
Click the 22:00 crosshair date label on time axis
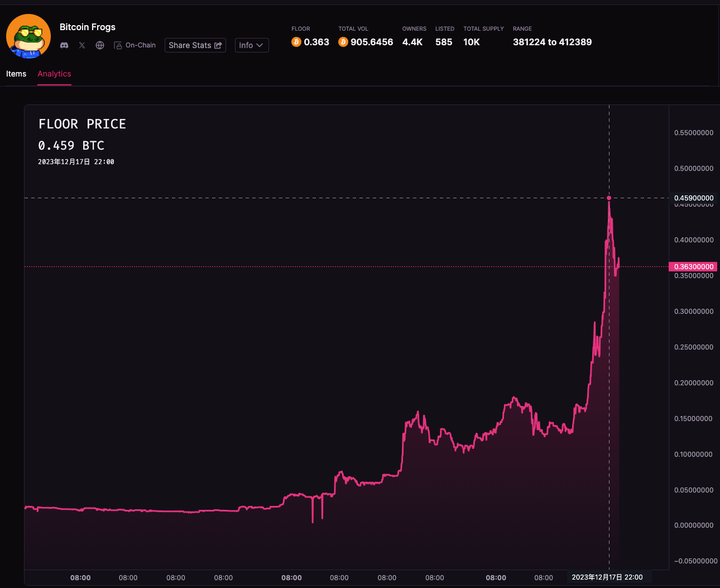(607, 577)
